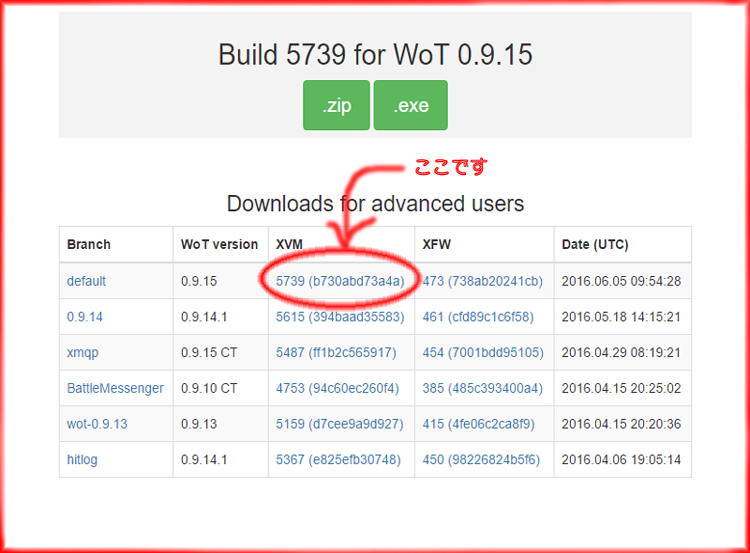Image resolution: width=750 pixels, height=553 pixels.
Task: Click XFW build 454 (7001bdd95105)
Action: click(x=483, y=353)
